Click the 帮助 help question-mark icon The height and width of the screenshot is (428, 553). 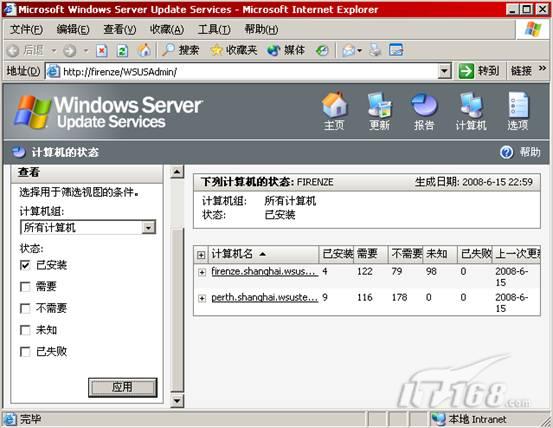506,152
